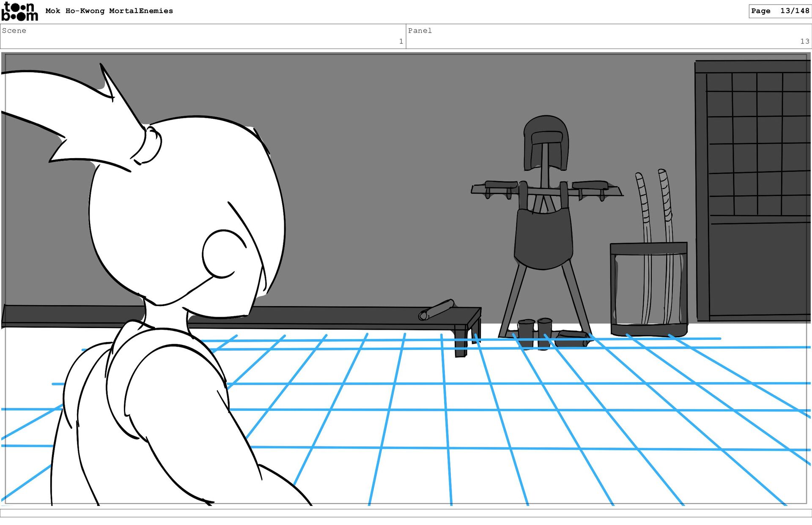
Task: Click the Toon Boom logo
Action: [x=19, y=11]
